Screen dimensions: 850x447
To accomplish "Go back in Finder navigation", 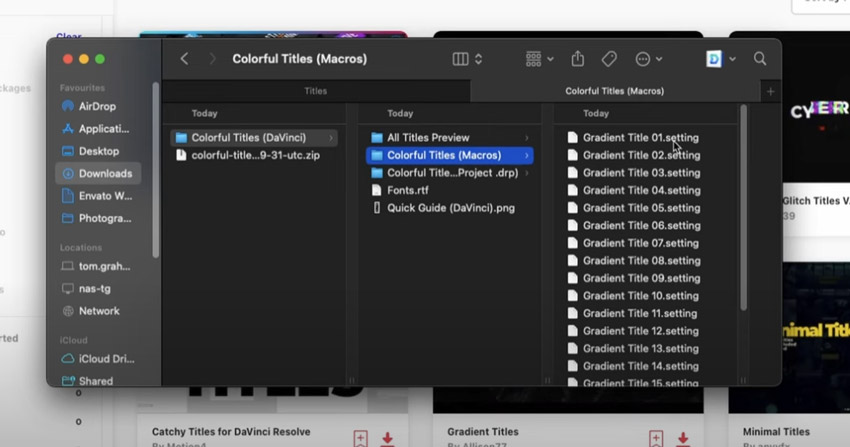I will [x=184, y=59].
